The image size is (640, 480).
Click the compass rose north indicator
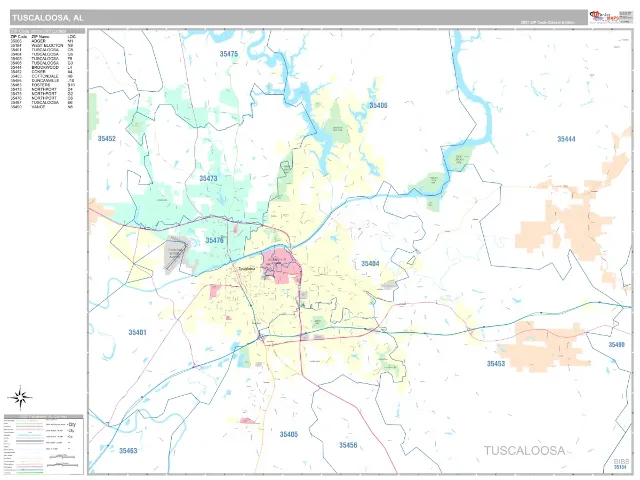click(x=20, y=397)
